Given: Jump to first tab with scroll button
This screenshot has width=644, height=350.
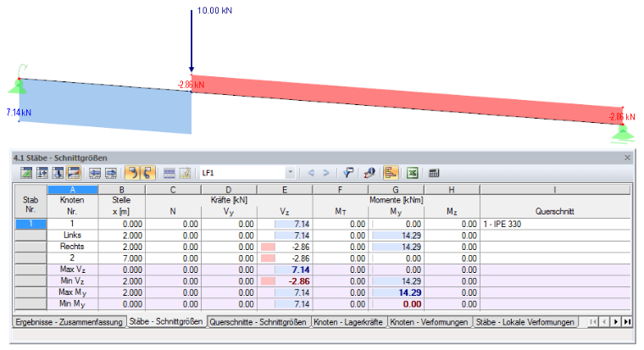Looking at the screenshot, I should click(592, 322).
